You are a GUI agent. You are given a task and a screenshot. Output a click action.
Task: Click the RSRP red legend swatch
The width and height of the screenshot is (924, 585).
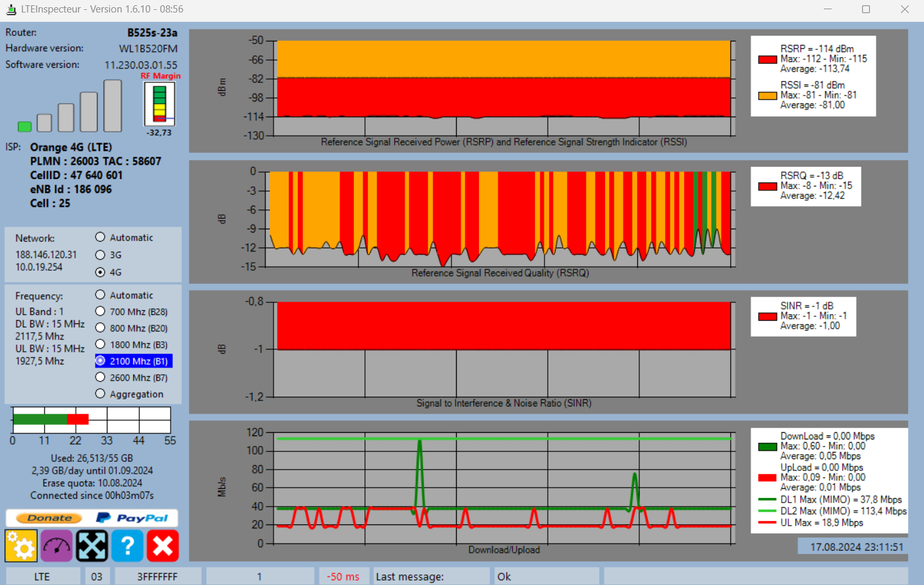pos(767,59)
